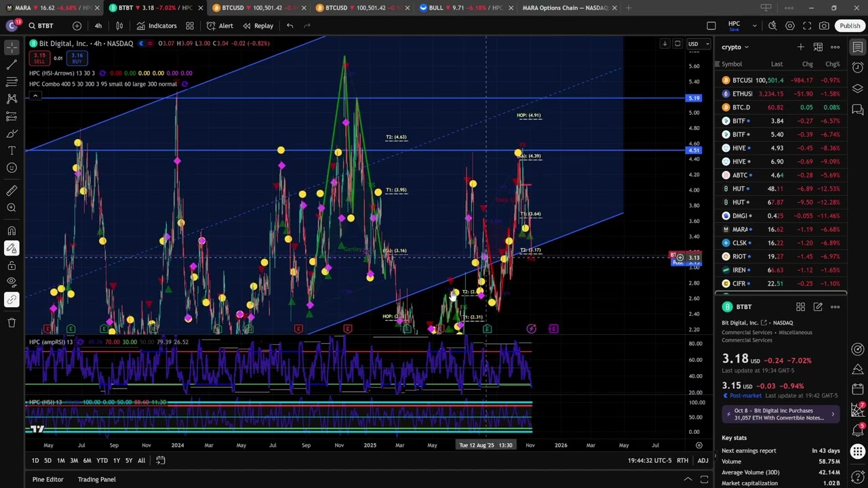Collapse the indicator legend arrow
This screenshot has width=868, height=488.
tap(35, 96)
